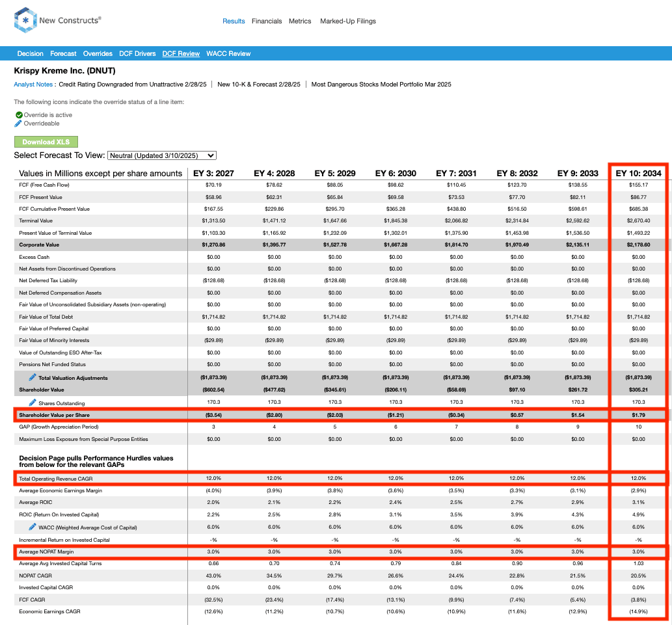
Task: Click the green Override is active check icon
Action: pyautogui.click(x=19, y=115)
